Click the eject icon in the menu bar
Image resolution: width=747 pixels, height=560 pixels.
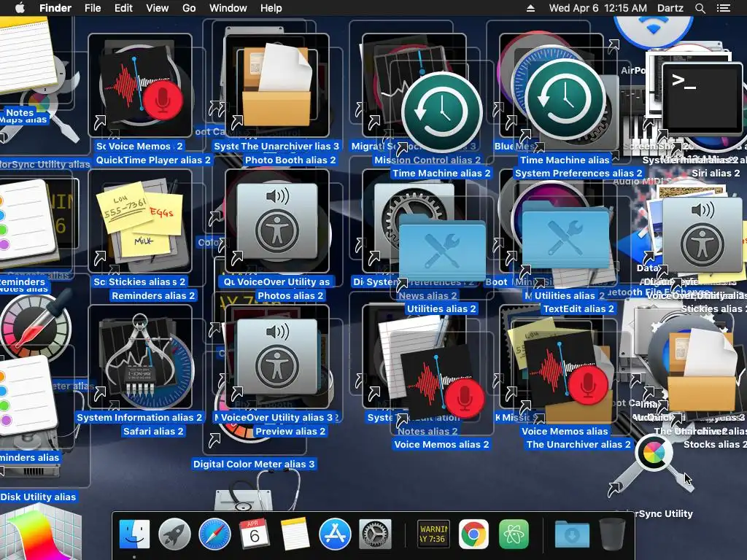click(x=531, y=8)
